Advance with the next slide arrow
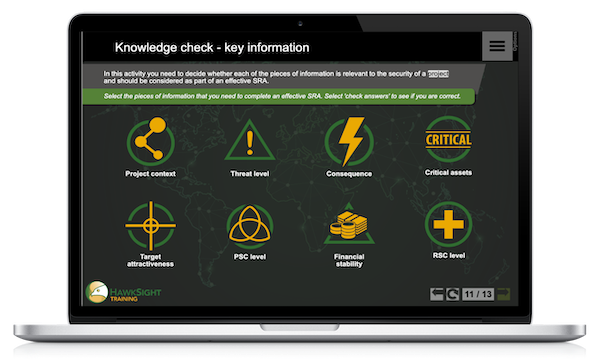600x360 pixels. coord(504,294)
